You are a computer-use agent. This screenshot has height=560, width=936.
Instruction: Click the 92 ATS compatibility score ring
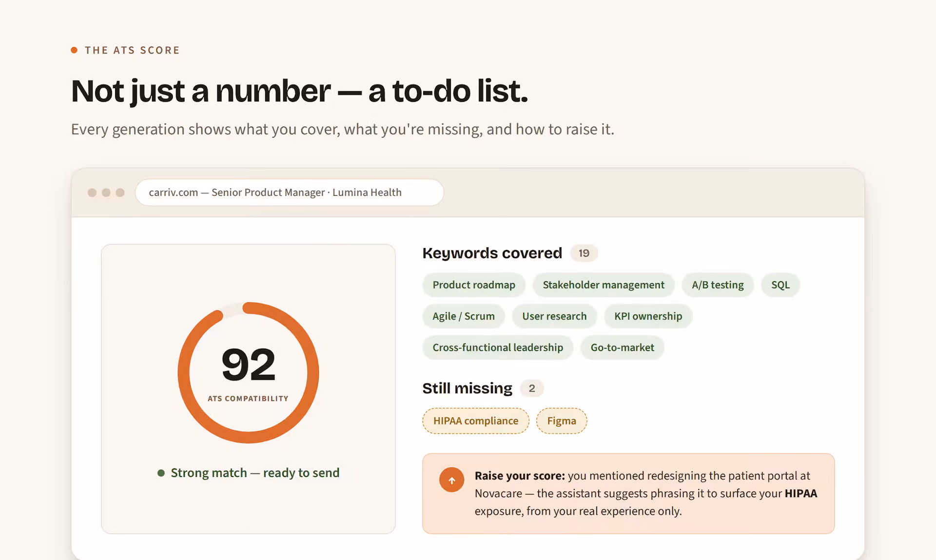click(x=248, y=373)
